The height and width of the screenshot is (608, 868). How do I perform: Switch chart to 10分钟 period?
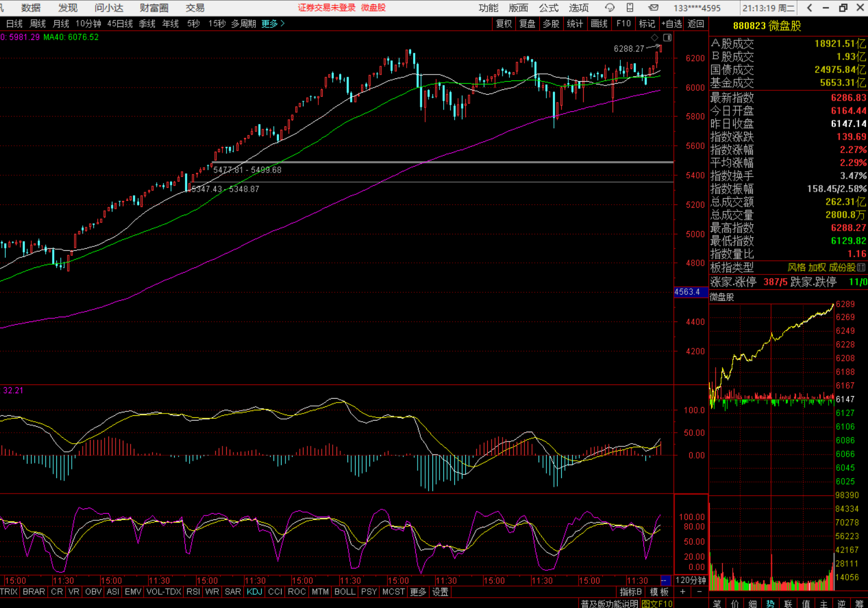pyautogui.click(x=88, y=24)
